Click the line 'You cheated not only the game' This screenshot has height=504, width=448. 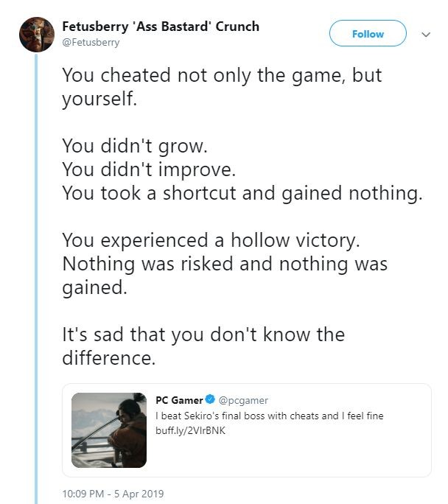coord(222,76)
